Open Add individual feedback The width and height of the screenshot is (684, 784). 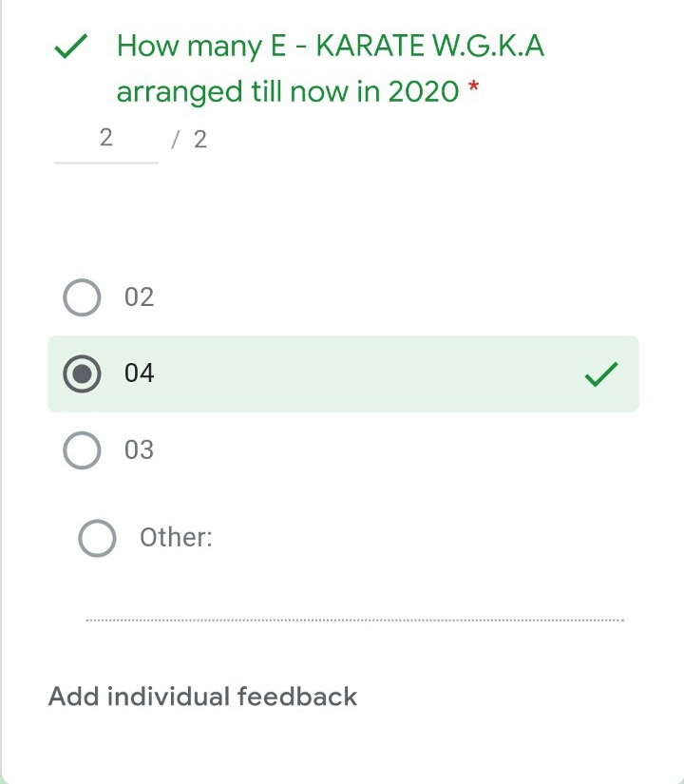tap(202, 697)
